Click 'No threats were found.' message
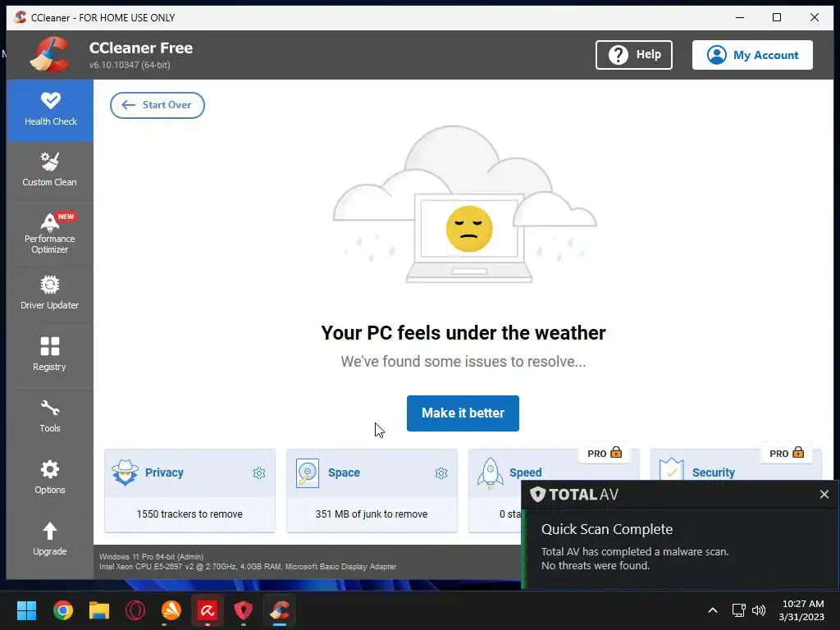 click(x=596, y=566)
